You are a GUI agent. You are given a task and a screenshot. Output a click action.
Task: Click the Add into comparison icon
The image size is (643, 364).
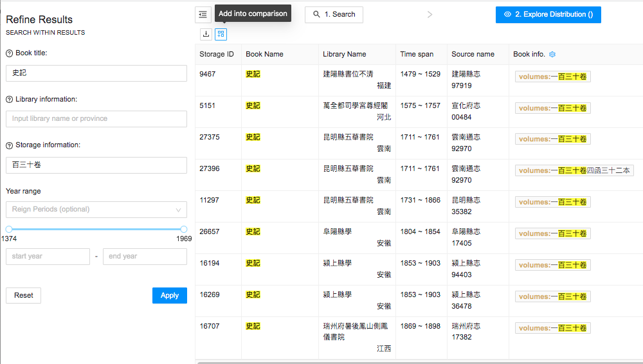point(221,34)
